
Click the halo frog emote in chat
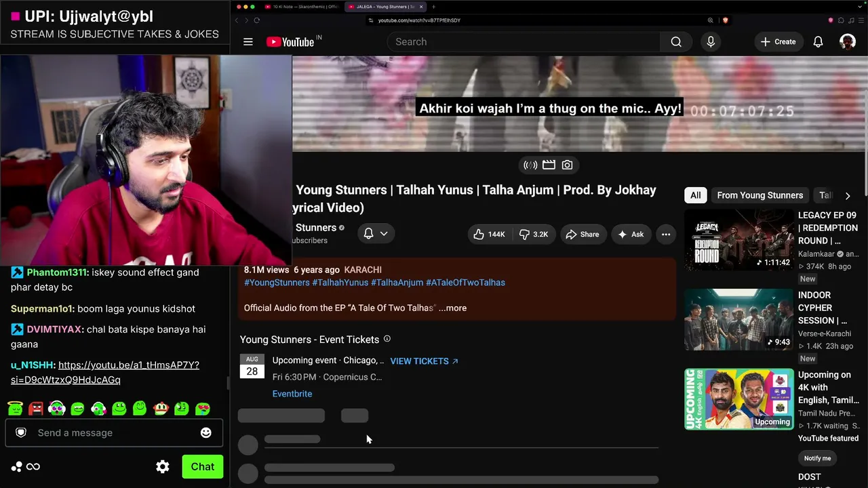pyautogui.click(x=16, y=409)
